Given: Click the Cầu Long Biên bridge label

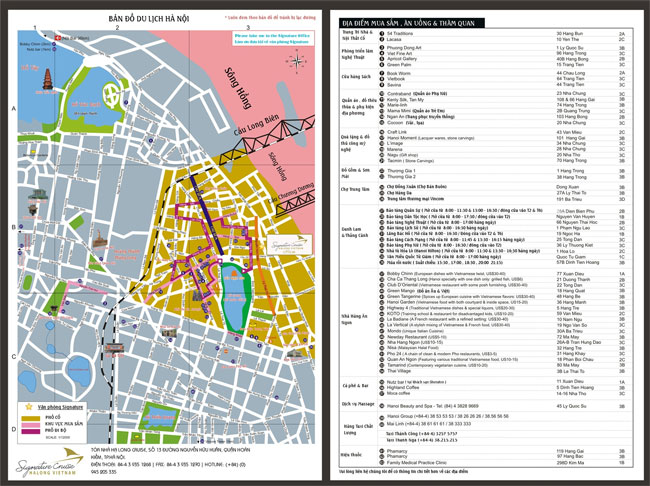Looking at the screenshot, I should pyautogui.click(x=257, y=124).
